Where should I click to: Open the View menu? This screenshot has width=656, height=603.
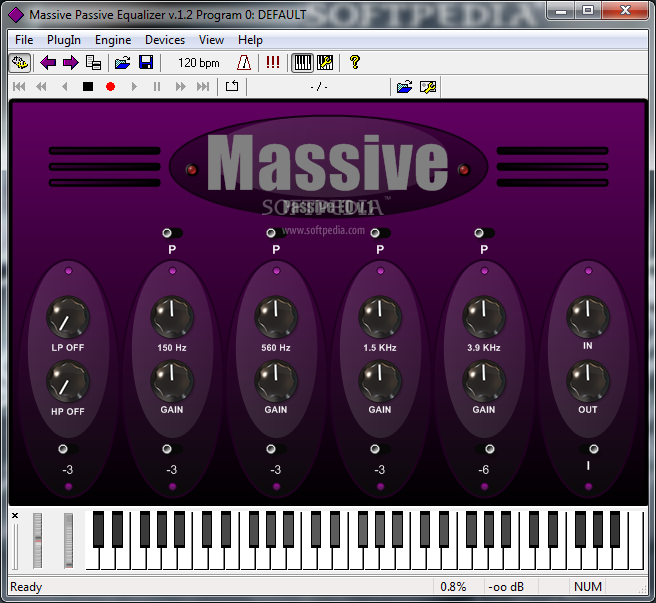211,40
